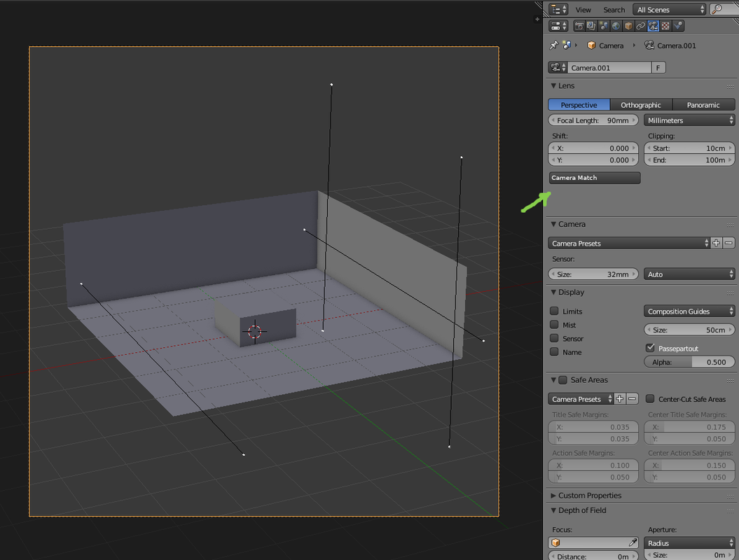Open the Object properties cube icon
Viewport: 739px width, 560px height.
click(x=628, y=27)
